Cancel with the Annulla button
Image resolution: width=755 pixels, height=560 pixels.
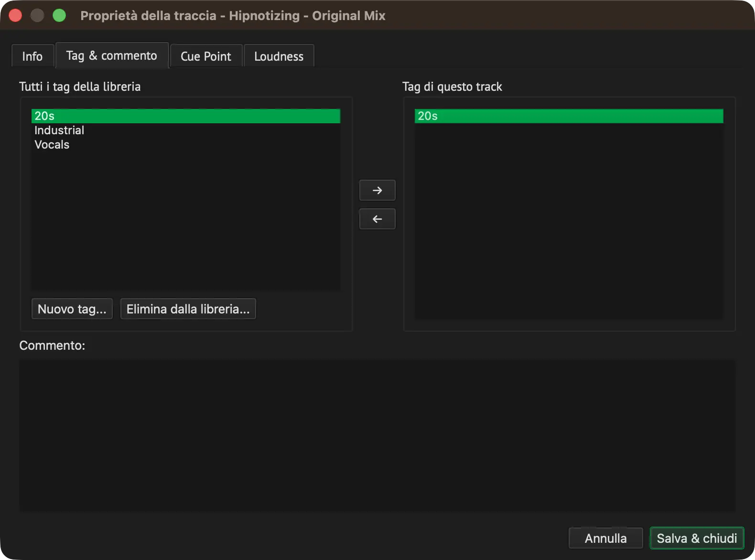pos(605,538)
